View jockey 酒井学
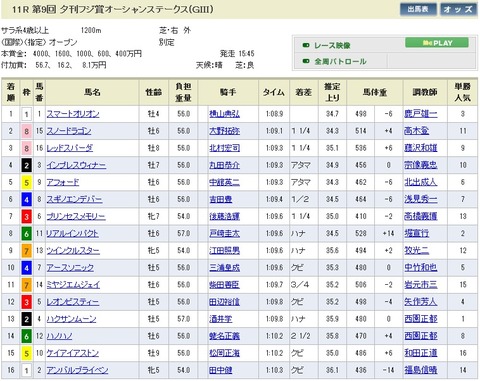 (221, 319)
